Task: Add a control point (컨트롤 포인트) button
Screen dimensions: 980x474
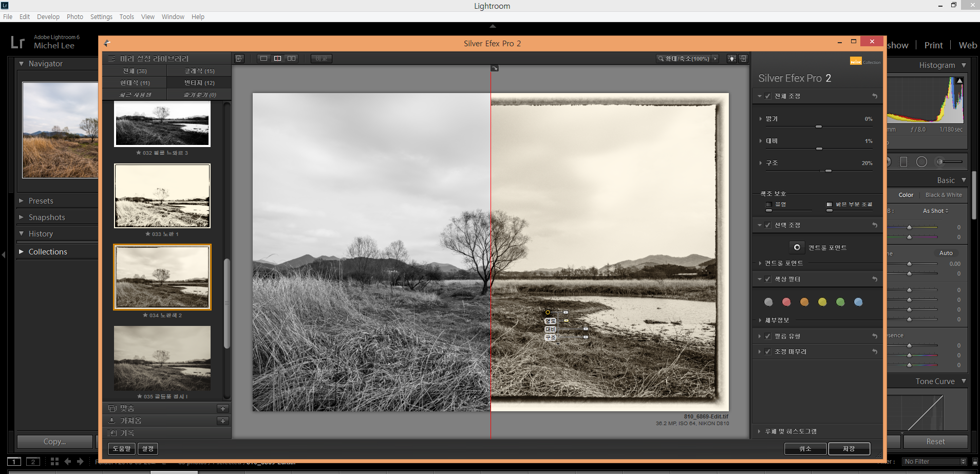Action: click(x=797, y=247)
